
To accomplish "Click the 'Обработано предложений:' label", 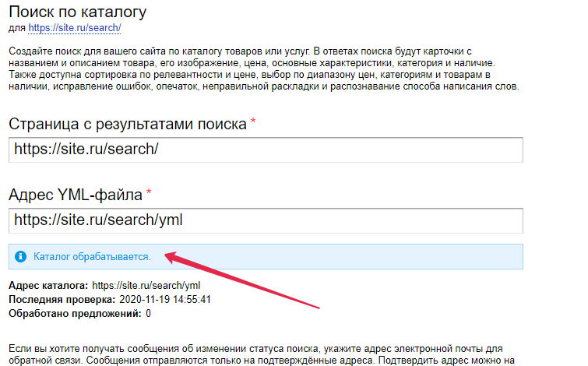I will 75,314.
